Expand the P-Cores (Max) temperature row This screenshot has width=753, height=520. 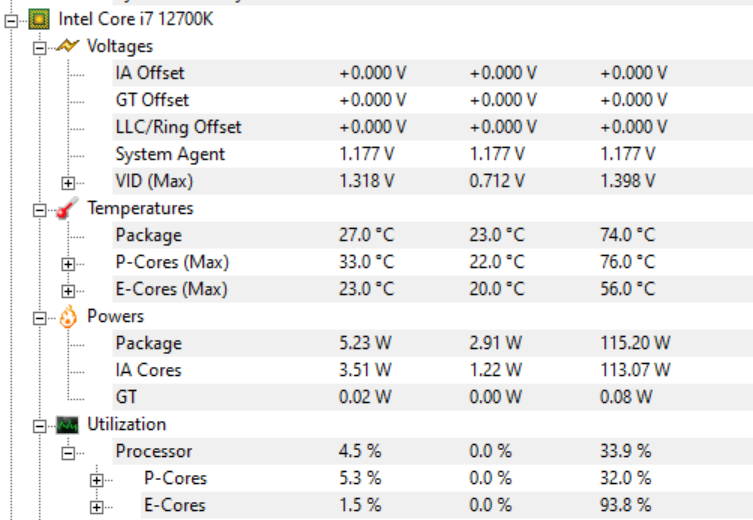tap(68, 264)
